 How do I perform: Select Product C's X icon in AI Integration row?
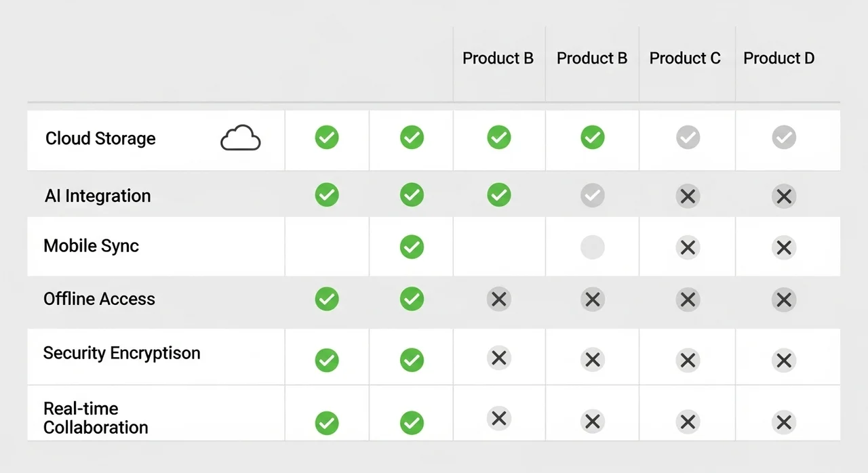[688, 197]
